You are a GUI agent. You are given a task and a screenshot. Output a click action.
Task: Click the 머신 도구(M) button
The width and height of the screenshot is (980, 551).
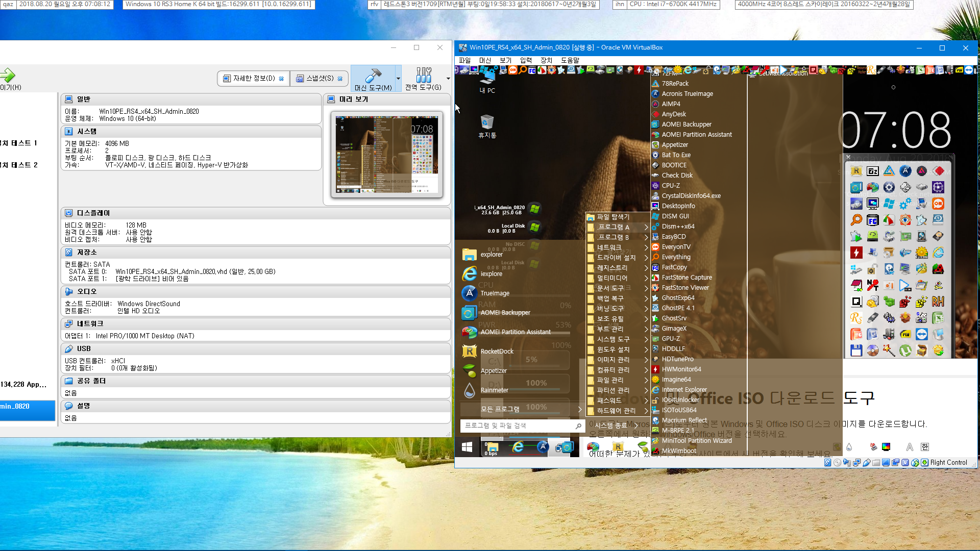pyautogui.click(x=373, y=79)
